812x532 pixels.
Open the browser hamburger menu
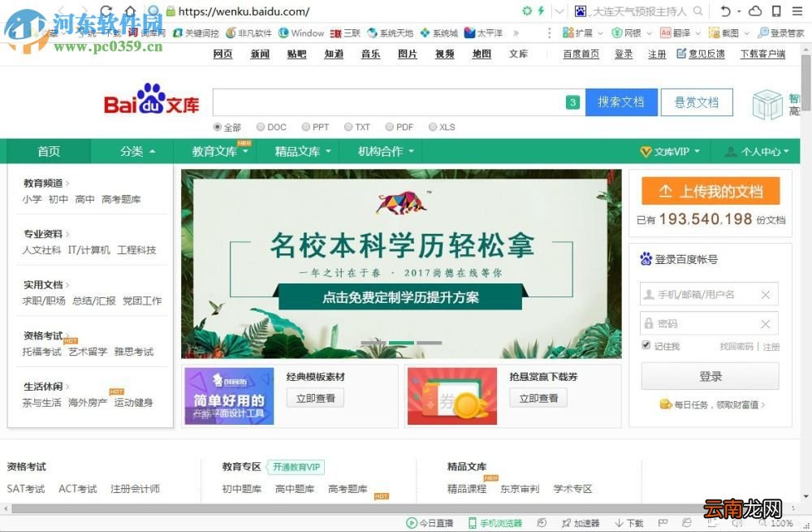(x=797, y=11)
